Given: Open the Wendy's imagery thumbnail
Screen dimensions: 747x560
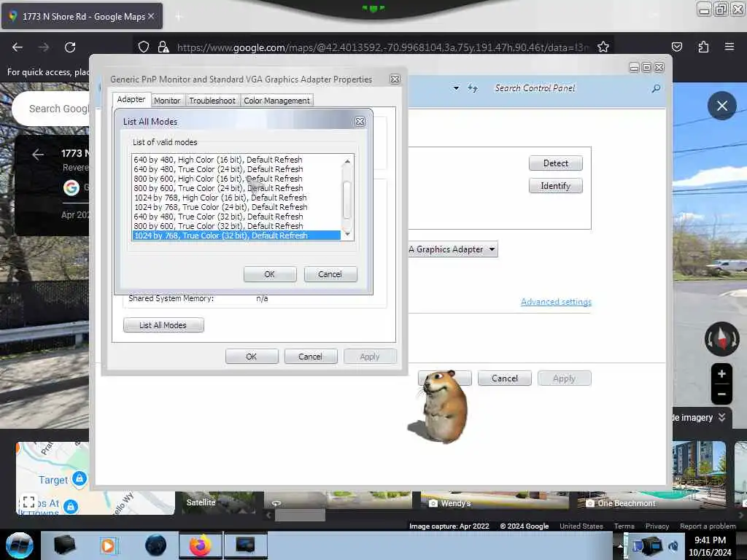Looking at the screenshot, I should 495,500.
